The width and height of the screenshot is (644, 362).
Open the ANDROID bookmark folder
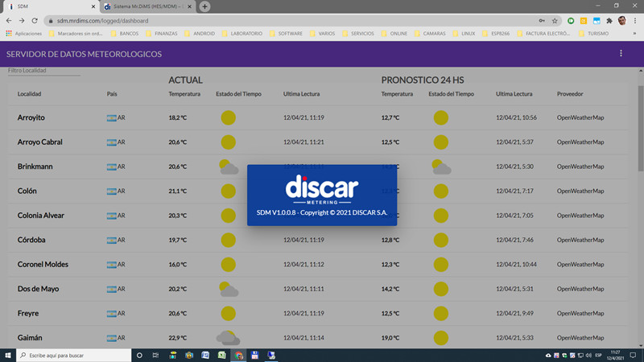pyautogui.click(x=200, y=34)
